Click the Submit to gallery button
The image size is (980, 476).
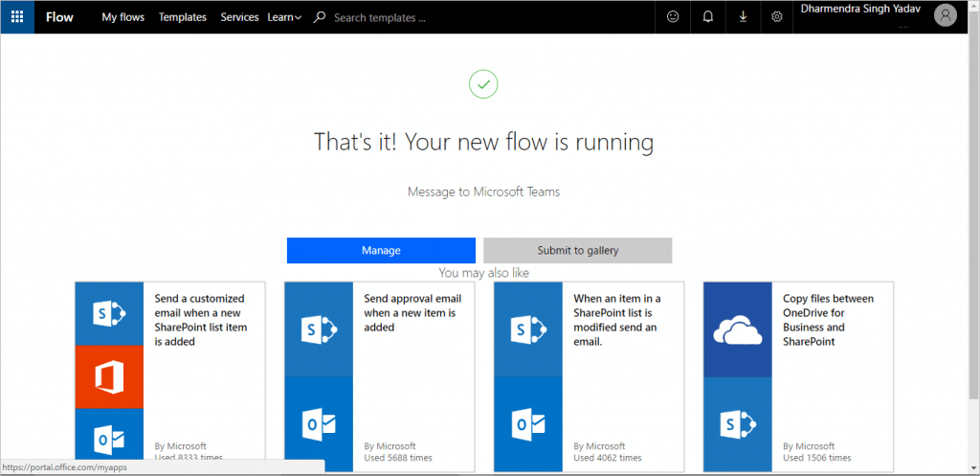(577, 250)
